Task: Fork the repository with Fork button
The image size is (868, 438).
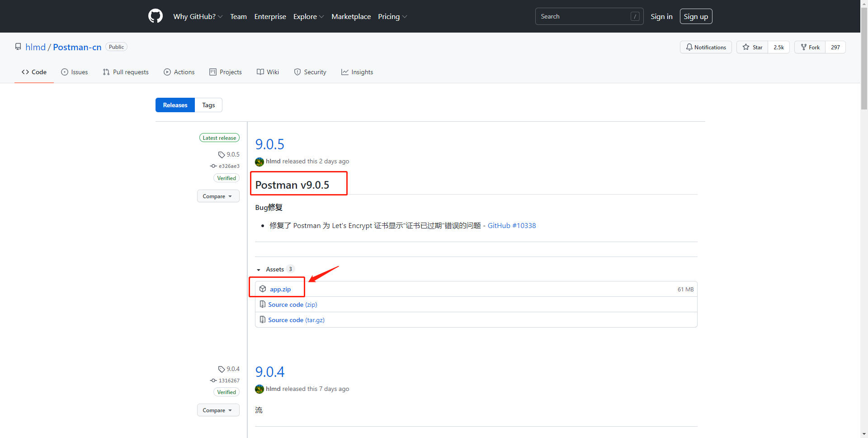Action: (x=810, y=47)
